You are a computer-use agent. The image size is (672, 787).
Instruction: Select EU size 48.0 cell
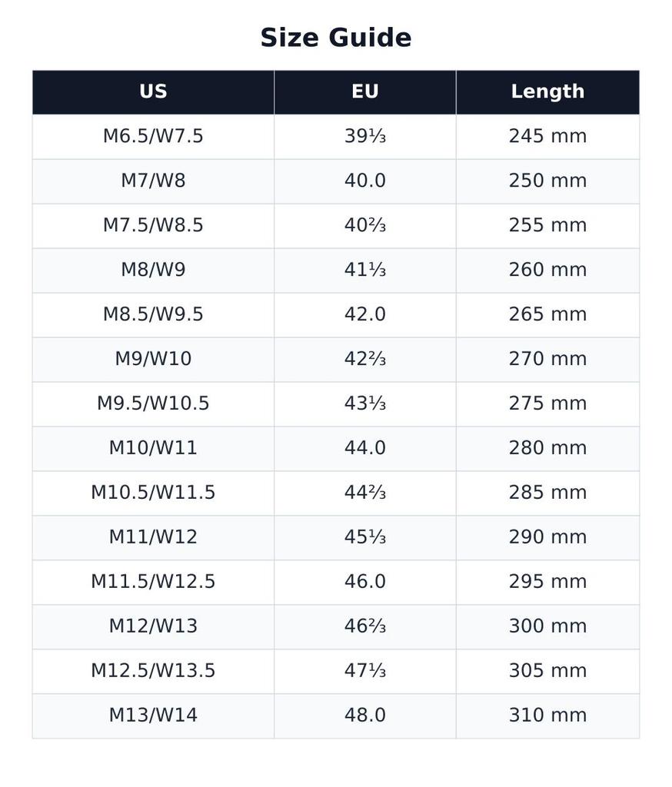click(365, 716)
